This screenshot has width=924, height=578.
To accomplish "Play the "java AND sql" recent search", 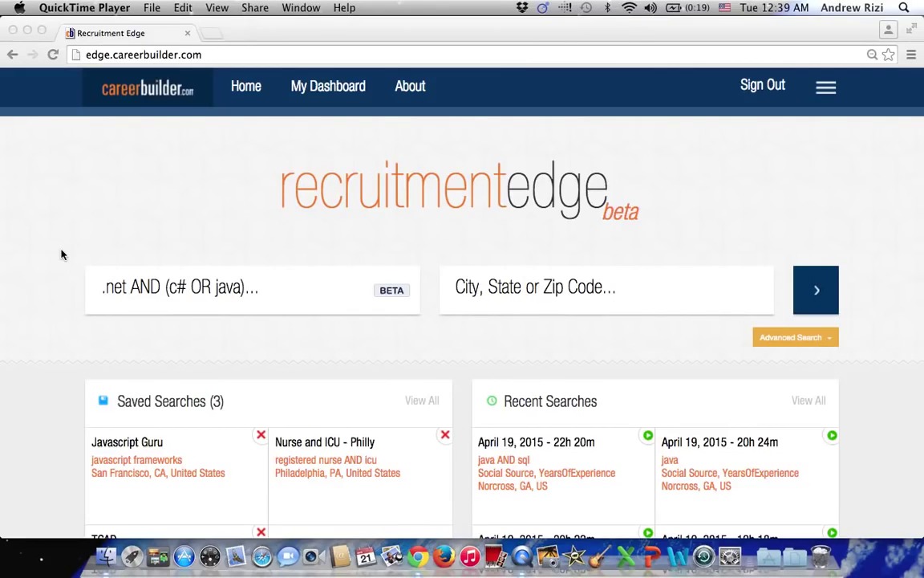I will point(647,436).
